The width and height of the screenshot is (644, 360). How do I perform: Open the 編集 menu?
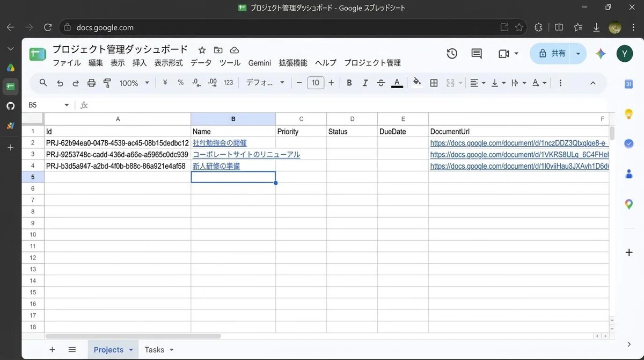96,63
